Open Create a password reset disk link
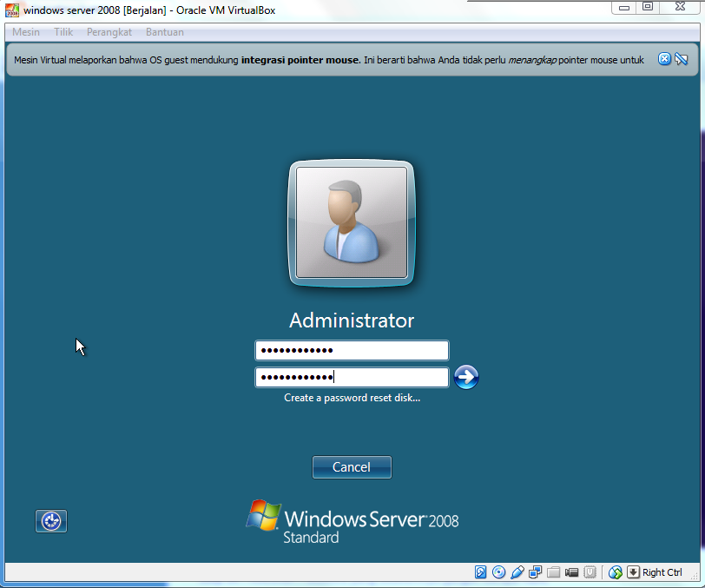 click(x=352, y=398)
